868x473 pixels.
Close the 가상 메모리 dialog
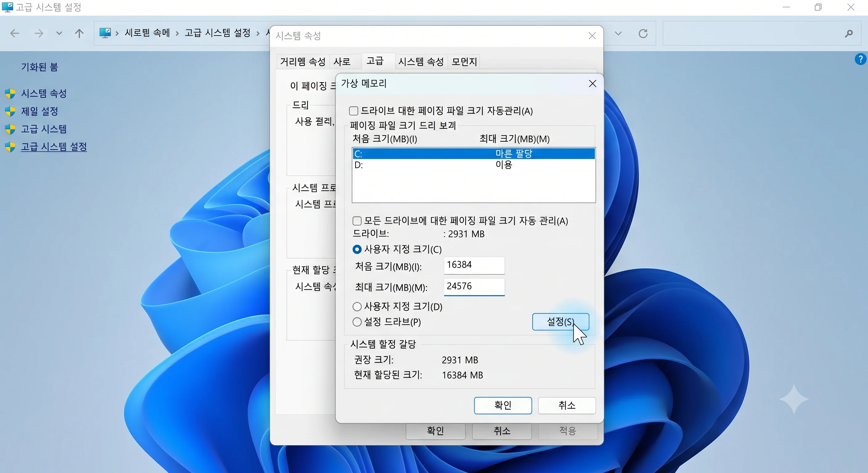[x=592, y=83]
